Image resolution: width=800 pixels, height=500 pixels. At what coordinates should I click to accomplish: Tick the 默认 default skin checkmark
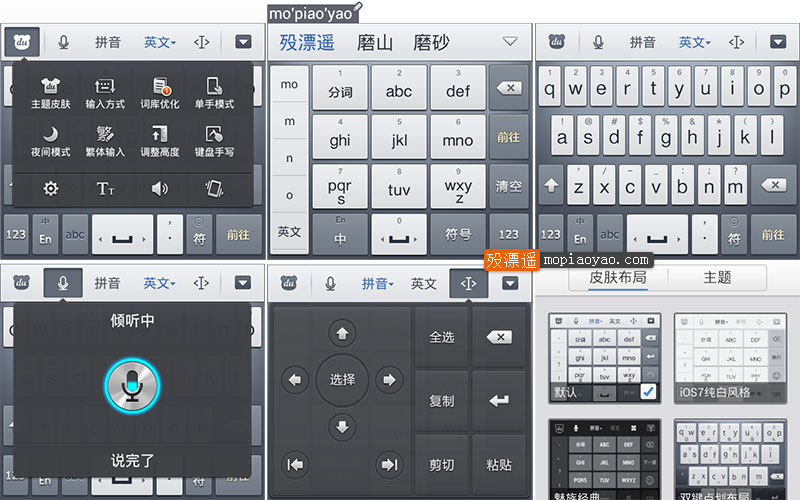(648, 391)
